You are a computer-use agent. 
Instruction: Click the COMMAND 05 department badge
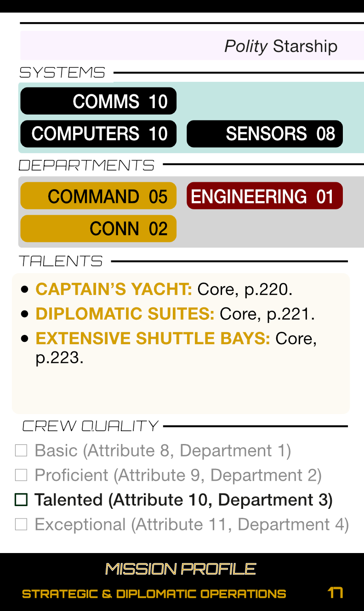tap(98, 196)
